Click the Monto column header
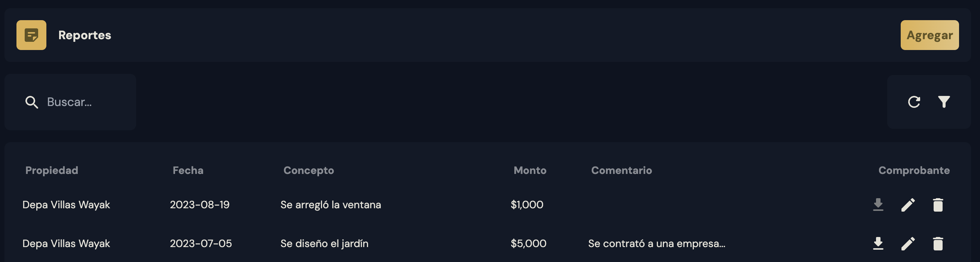 click(x=530, y=170)
